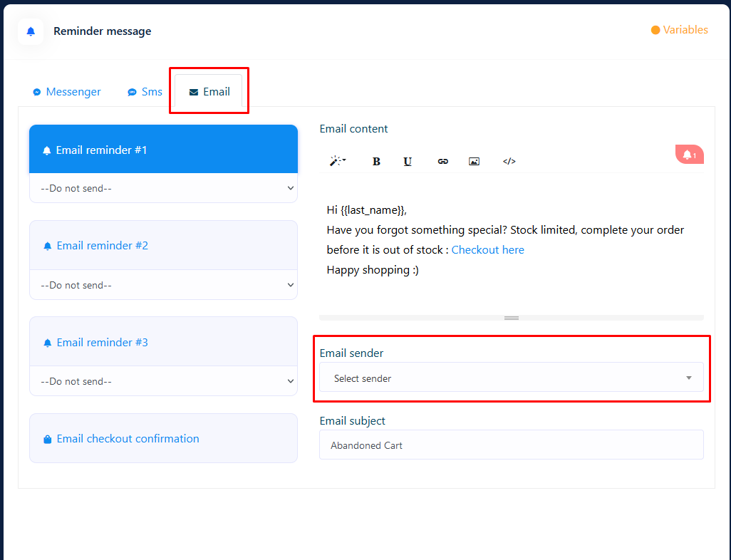Click the red bell notification badge

689,155
